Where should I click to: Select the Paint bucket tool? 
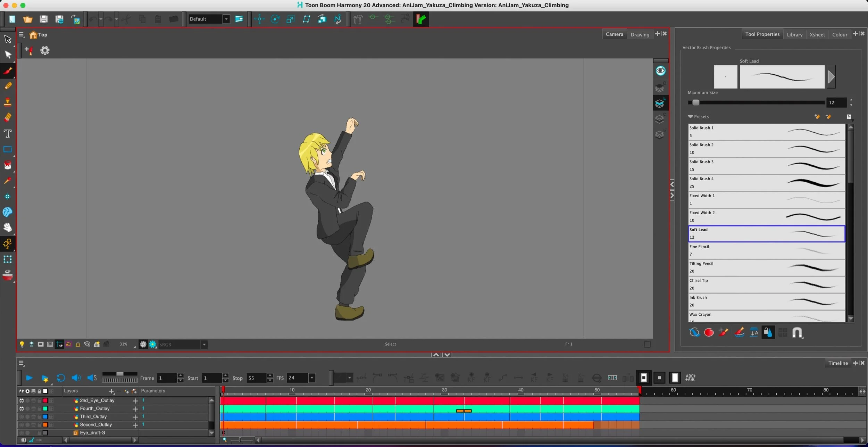click(8, 165)
